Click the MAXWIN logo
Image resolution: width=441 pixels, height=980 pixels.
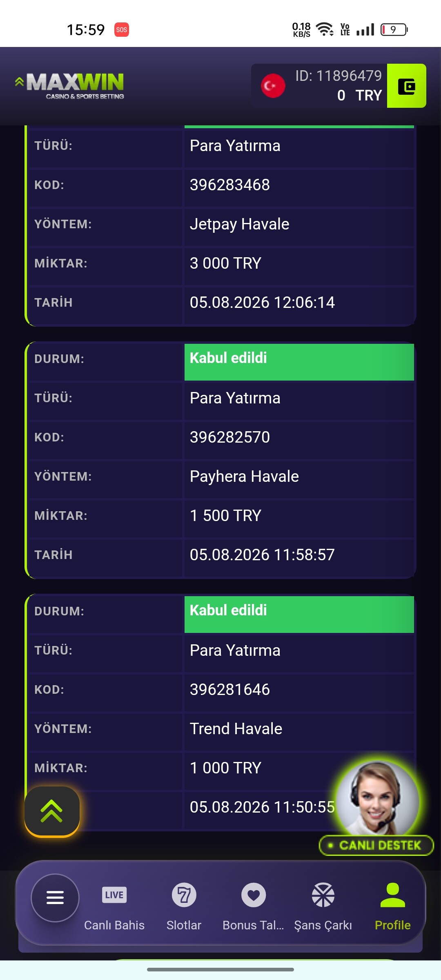(69, 86)
